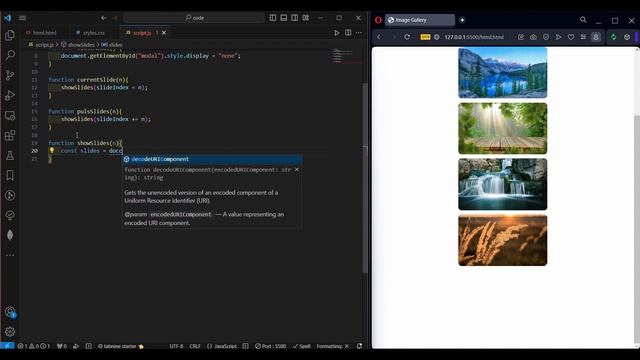Open the Explorer view in the VS Code activity bar
Screen dimensions: 640x360
point(10,35)
